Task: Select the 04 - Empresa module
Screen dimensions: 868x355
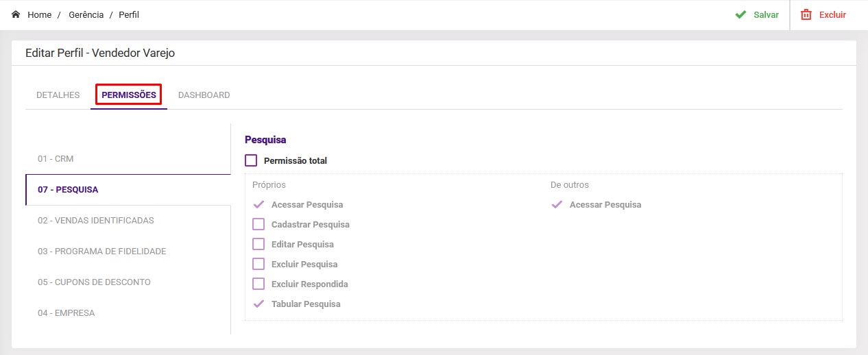Action: [x=67, y=313]
